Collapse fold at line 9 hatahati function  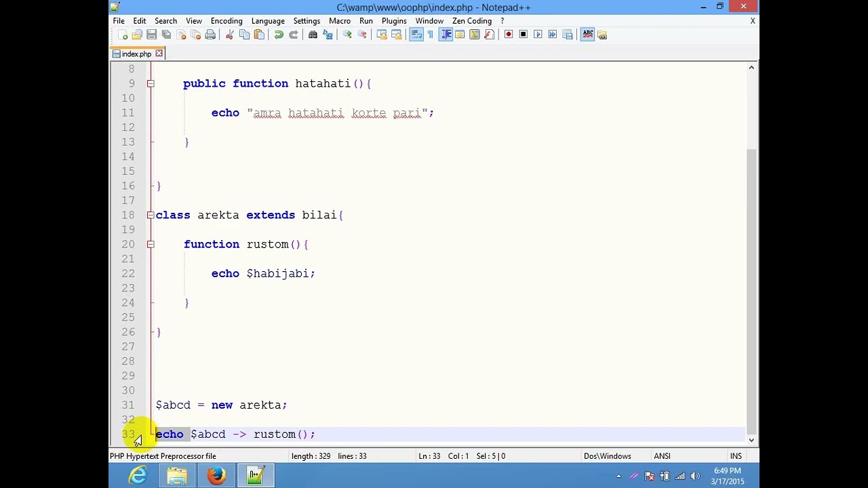click(151, 83)
